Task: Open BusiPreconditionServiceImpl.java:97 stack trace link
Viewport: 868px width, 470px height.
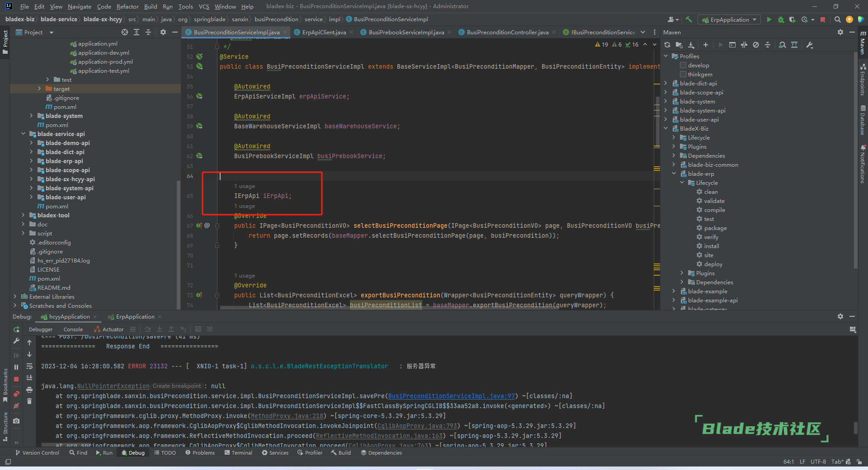Action: click(451, 396)
